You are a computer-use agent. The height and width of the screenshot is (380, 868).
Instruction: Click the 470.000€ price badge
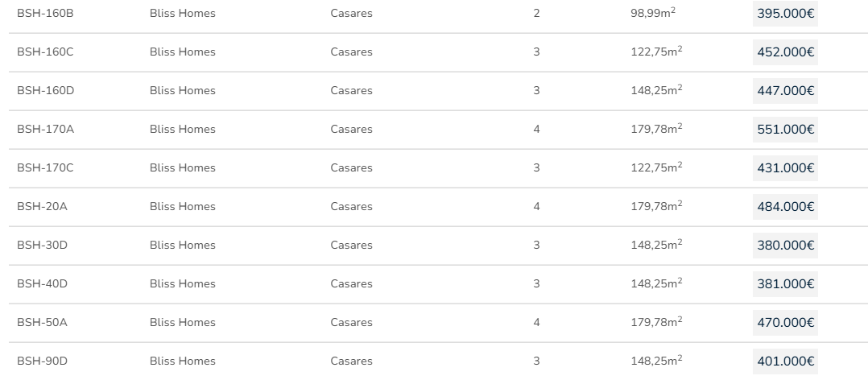(x=785, y=323)
